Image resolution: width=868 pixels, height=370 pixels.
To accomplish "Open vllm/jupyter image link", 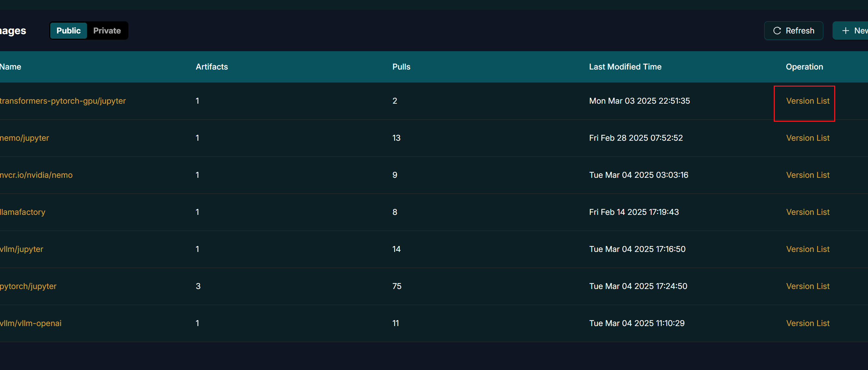I will tap(22, 249).
